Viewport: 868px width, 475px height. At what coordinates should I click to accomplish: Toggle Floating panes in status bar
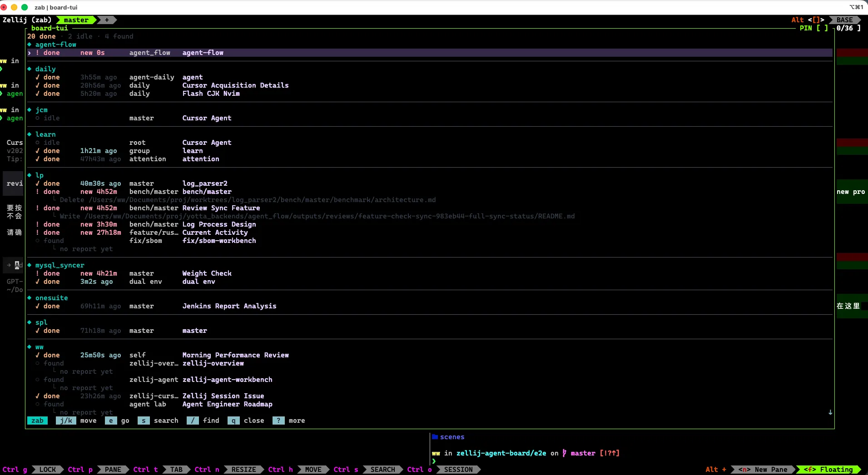click(828, 470)
